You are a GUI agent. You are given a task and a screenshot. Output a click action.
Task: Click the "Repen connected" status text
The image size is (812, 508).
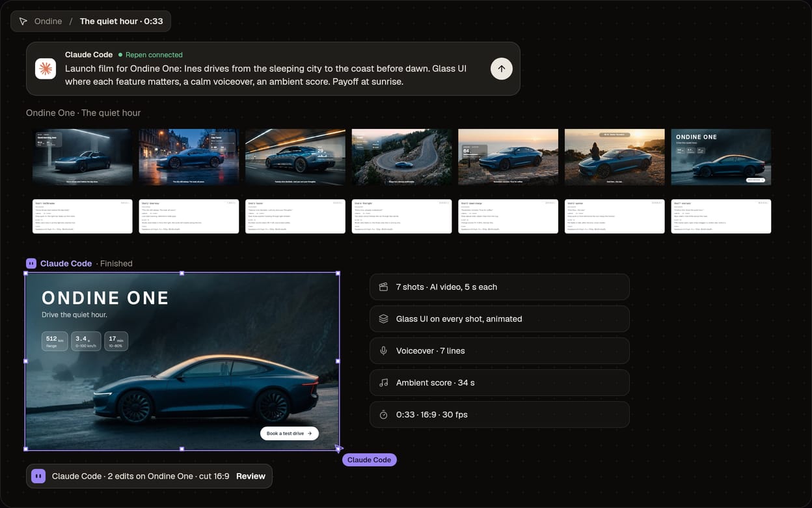click(154, 55)
